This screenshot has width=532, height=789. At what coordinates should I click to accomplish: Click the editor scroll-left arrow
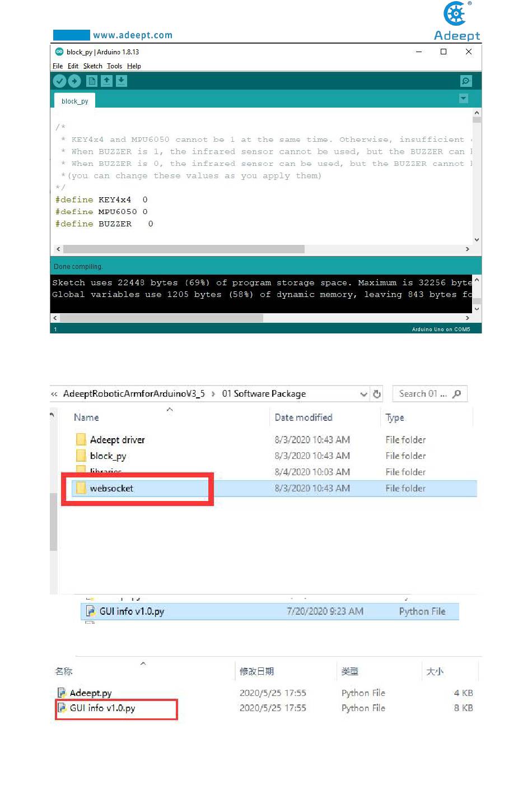pyautogui.click(x=58, y=249)
